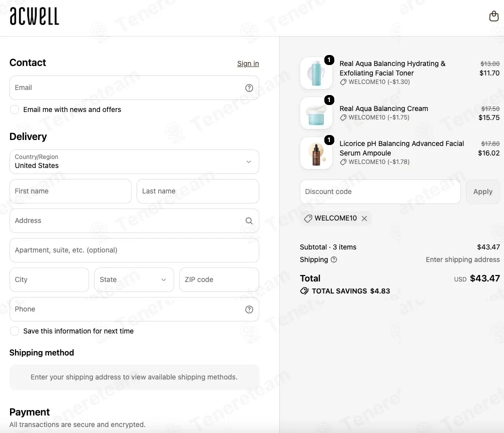The height and width of the screenshot is (433, 504).
Task: Click the Licorice Serum Ampoule thumbnail
Action: point(316,153)
